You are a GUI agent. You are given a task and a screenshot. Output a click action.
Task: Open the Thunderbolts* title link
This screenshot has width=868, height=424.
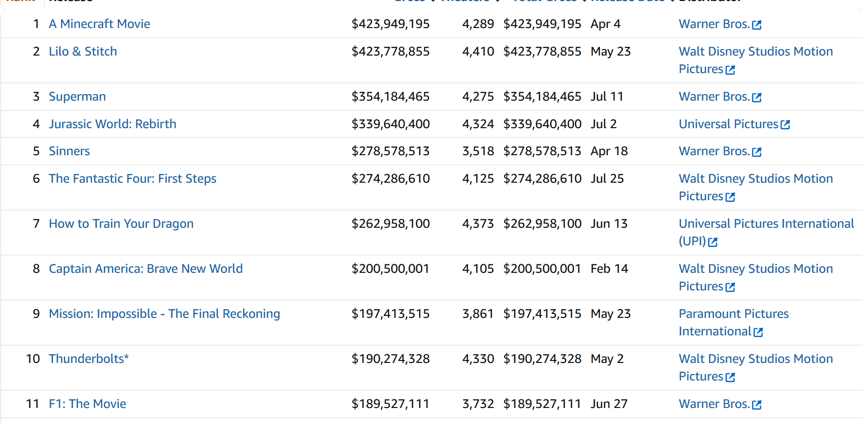[89, 359]
